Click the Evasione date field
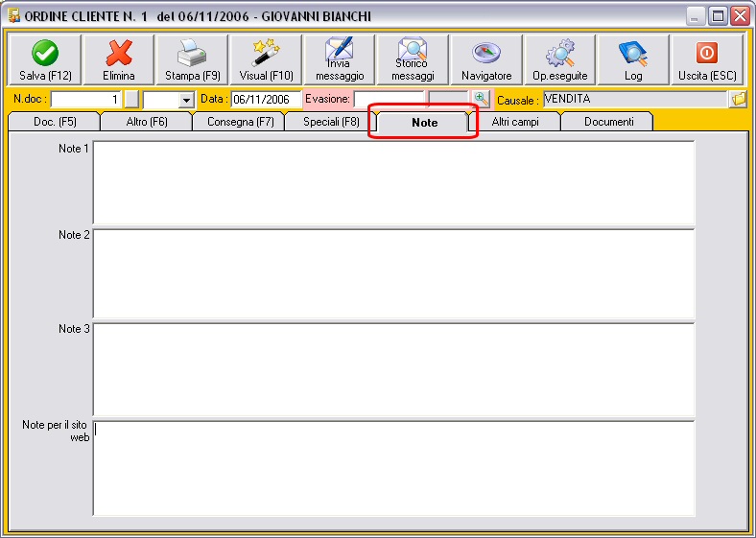The image size is (756, 538). click(389, 100)
